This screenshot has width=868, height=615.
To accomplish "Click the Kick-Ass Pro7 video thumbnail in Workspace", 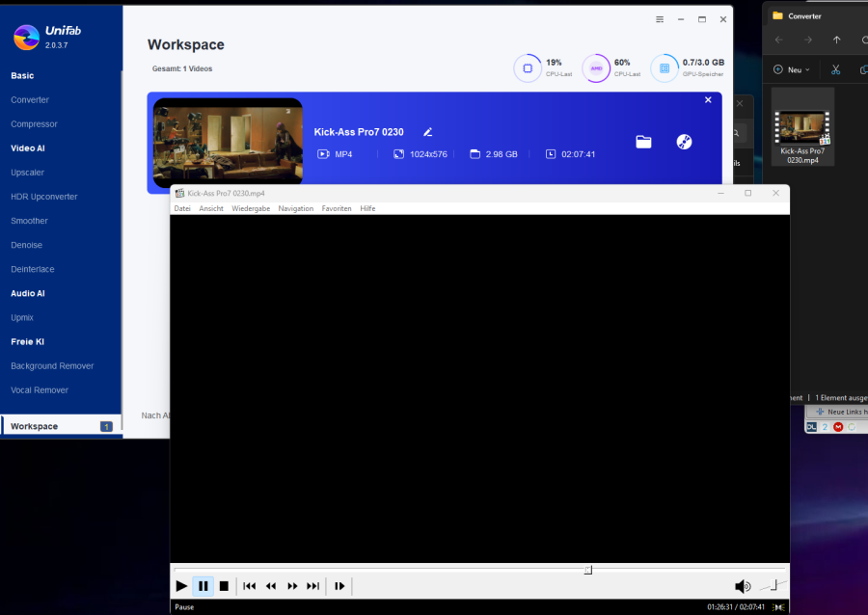I will 228,142.
